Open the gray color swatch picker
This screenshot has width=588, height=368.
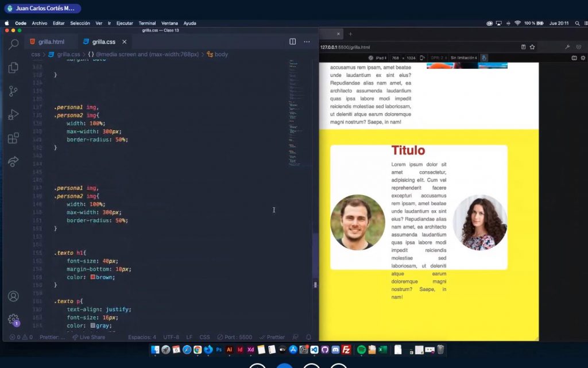coord(92,326)
